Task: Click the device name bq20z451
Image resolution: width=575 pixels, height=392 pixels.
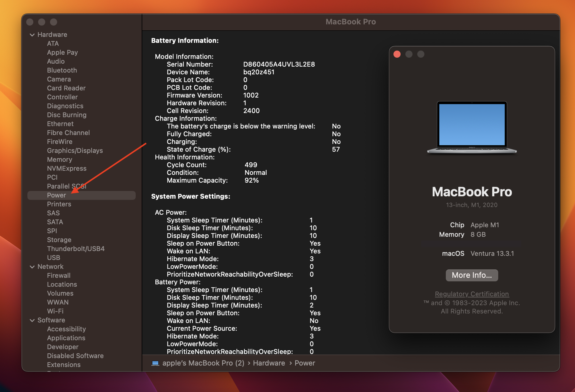Action: (x=259, y=72)
